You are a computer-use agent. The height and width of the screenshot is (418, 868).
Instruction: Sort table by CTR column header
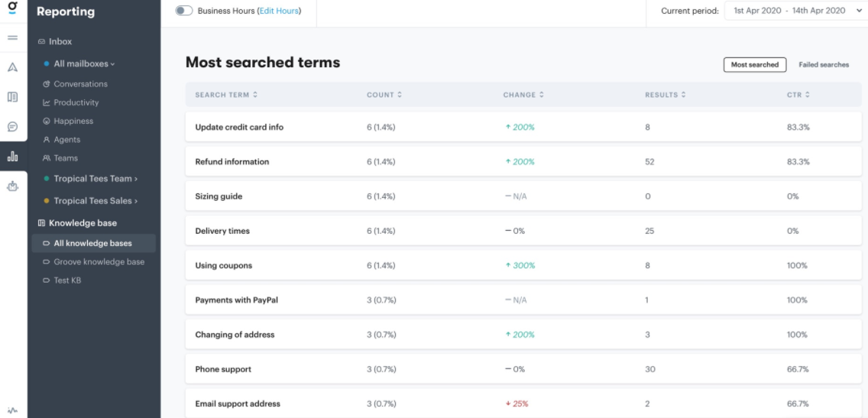coord(798,95)
